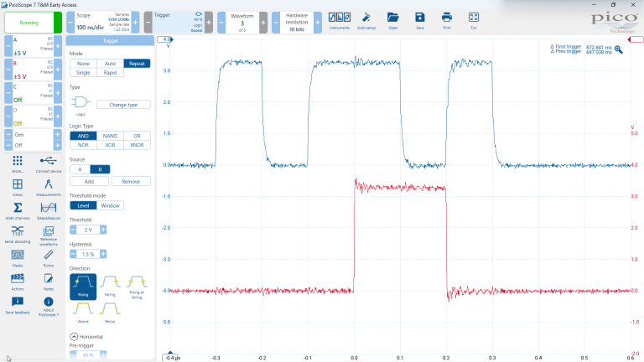Switch threshold mode to Window
The image size is (644, 362).
point(110,205)
